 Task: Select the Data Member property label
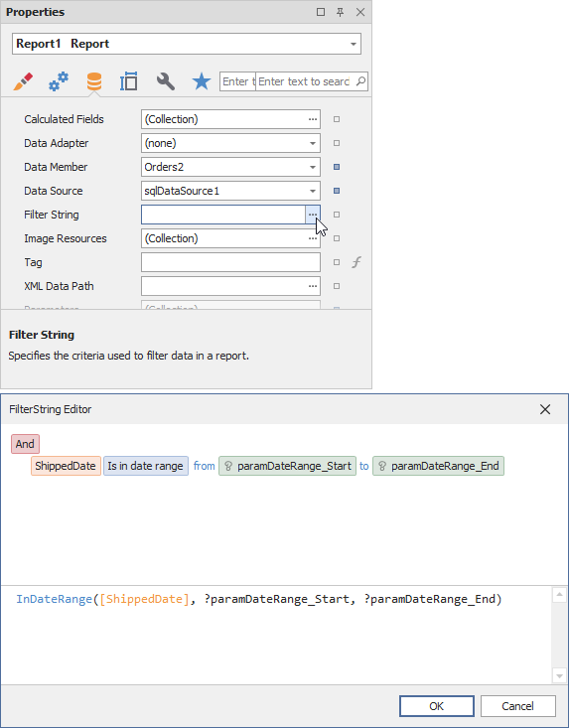pos(56,167)
